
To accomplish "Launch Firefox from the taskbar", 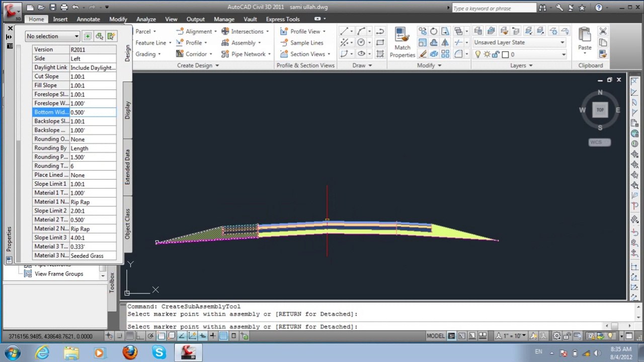I will pyautogui.click(x=130, y=352).
